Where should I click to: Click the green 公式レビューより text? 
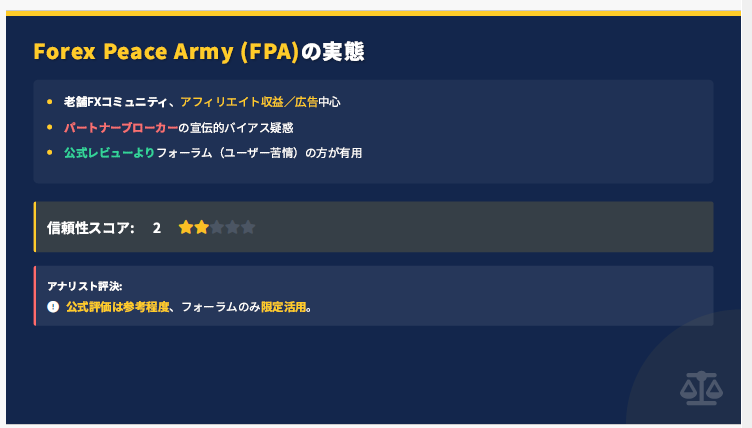109,153
